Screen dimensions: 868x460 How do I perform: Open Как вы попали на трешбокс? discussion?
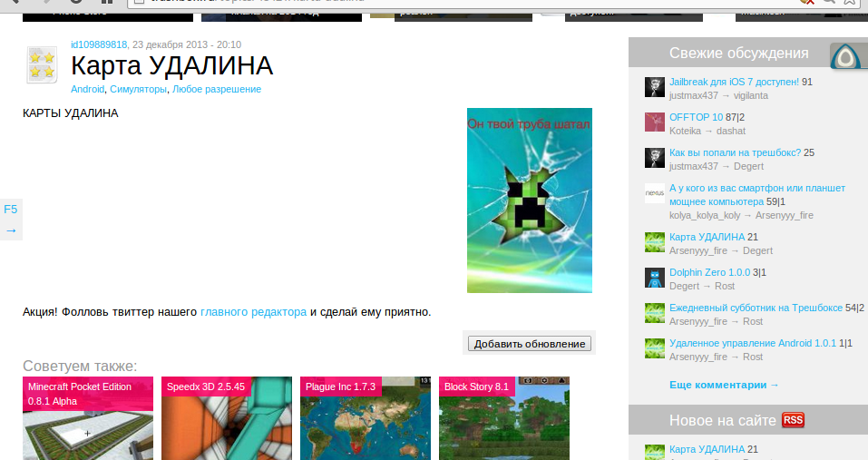736,152
